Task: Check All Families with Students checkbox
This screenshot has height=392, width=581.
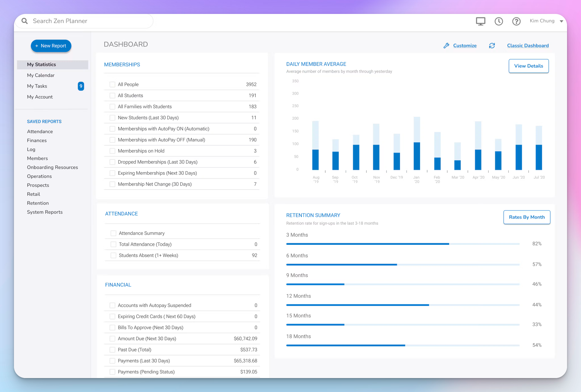Action: tap(112, 107)
